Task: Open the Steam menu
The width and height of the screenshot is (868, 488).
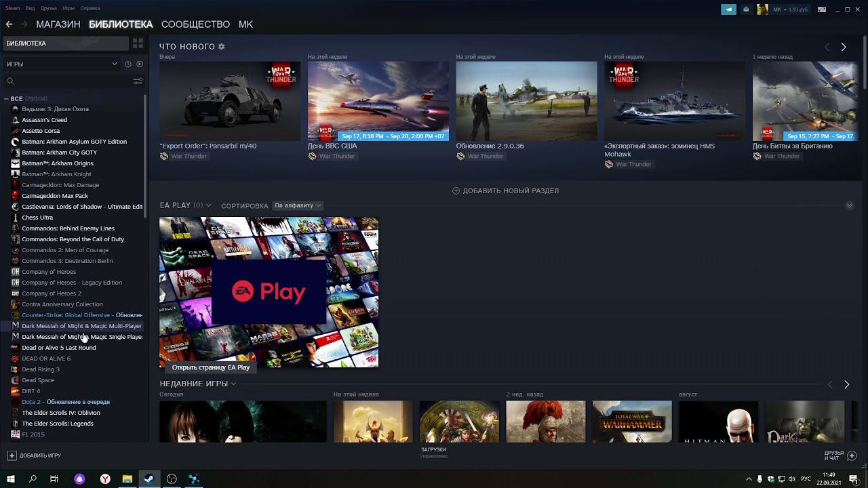Action: click(13, 8)
